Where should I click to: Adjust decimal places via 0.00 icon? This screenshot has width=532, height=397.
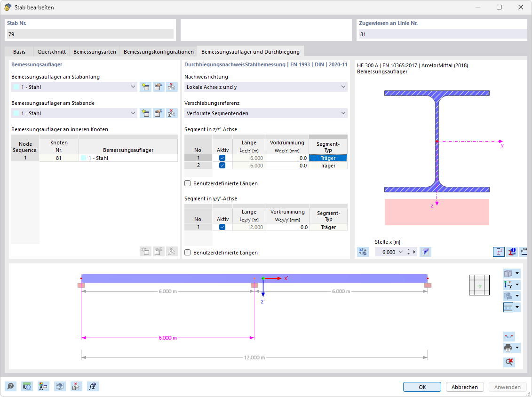[x=27, y=386]
